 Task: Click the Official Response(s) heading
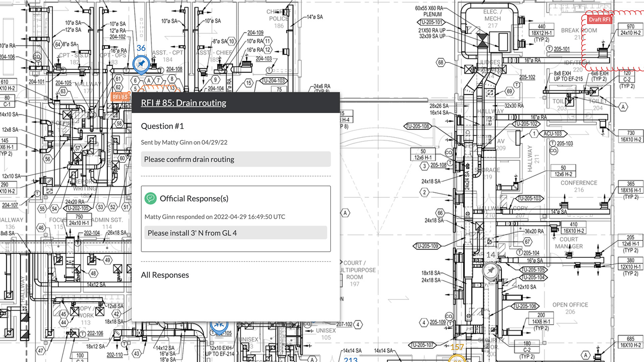(194, 198)
